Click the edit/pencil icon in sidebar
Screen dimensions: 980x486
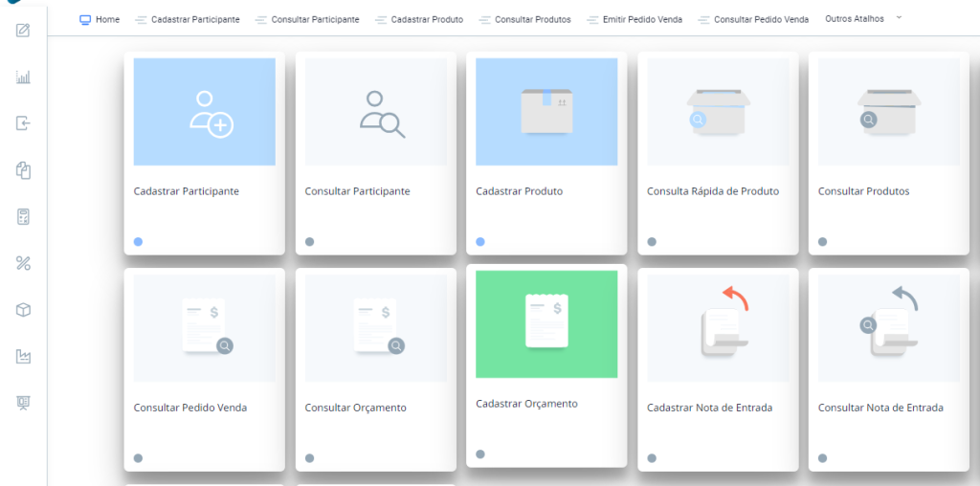pyautogui.click(x=24, y=30)
